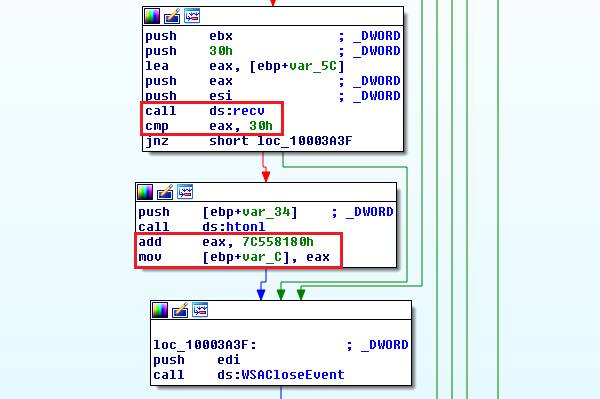This screenshot has height=399, width=600.
Task: Click the 'push eax' instruction
Action: (x=189, y=81)
